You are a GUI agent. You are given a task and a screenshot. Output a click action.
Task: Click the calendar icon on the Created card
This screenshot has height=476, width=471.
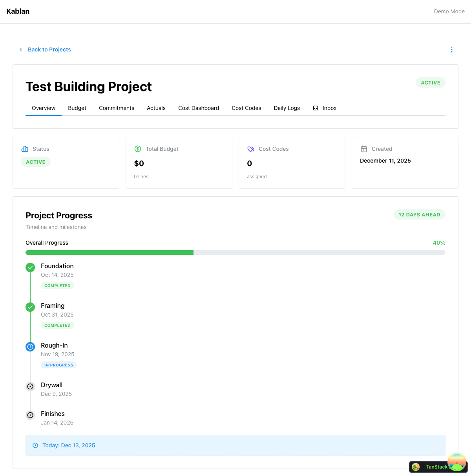coord(363,149)
